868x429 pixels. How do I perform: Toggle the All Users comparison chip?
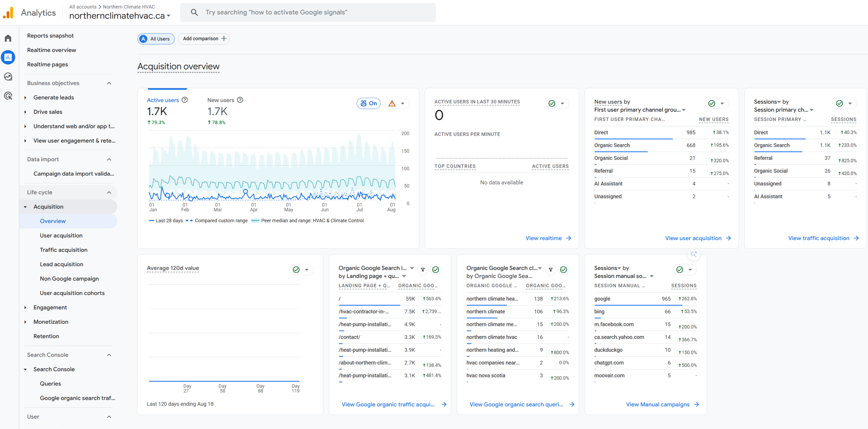(x=156, y=39)
